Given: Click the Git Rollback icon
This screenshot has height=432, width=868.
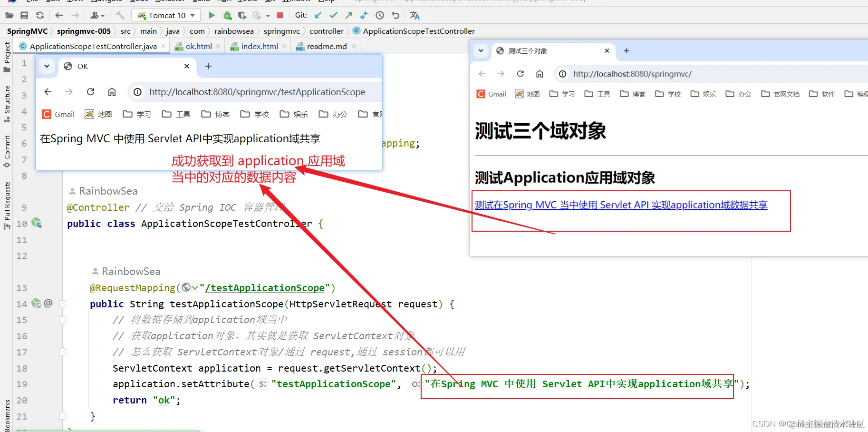Looking at the screenshot, I should coord(395,15).
